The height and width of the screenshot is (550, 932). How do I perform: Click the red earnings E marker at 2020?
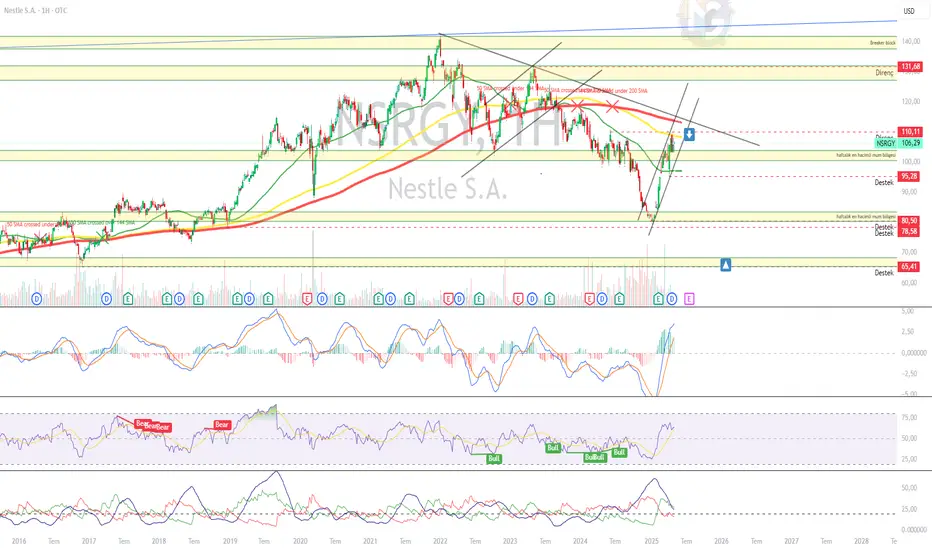pyautogui.click(x=307, y=298)
